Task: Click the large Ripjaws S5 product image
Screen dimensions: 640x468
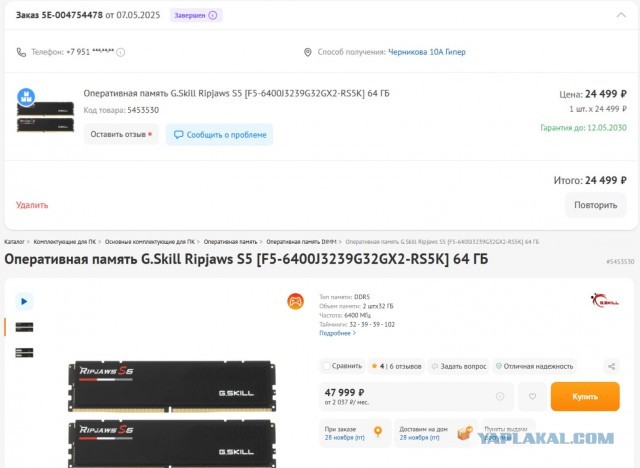Action: [172, 414]
